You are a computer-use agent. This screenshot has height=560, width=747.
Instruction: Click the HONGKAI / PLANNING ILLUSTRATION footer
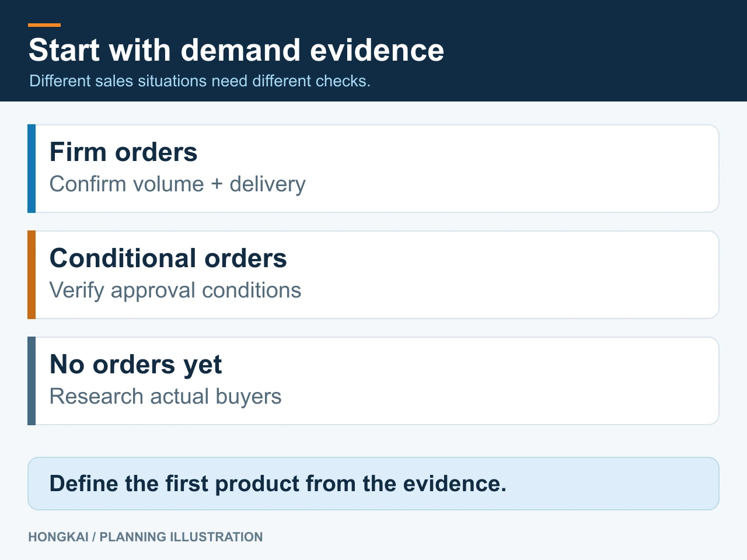(145, 537)
